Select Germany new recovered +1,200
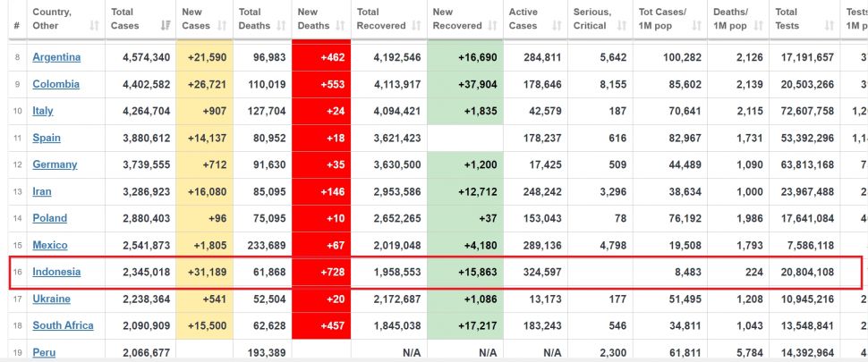Viewport: 868px width, 362px height. tap(465, 164)
